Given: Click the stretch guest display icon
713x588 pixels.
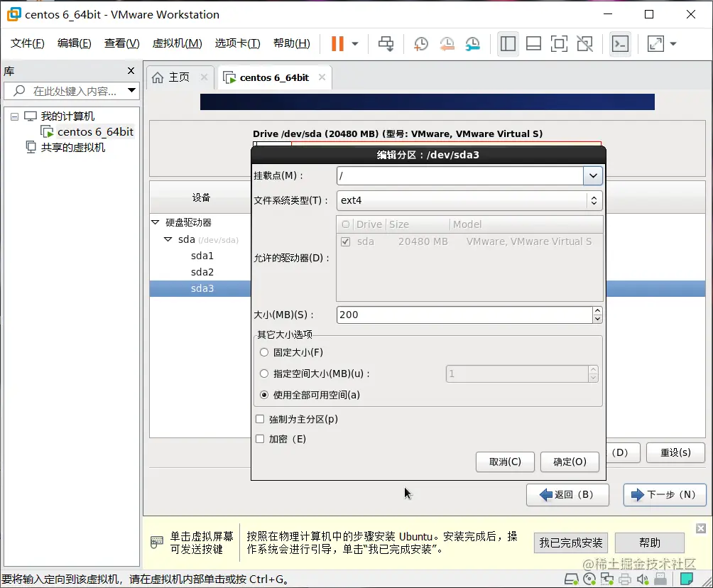Looking at the screenshot, I should coord(655,43).
